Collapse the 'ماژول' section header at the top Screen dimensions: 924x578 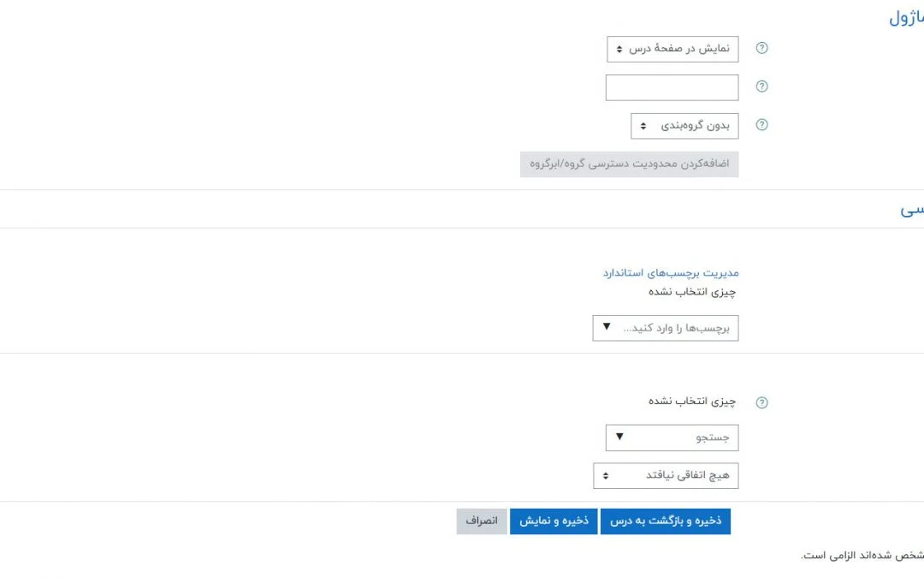click(x=907, y=18)
